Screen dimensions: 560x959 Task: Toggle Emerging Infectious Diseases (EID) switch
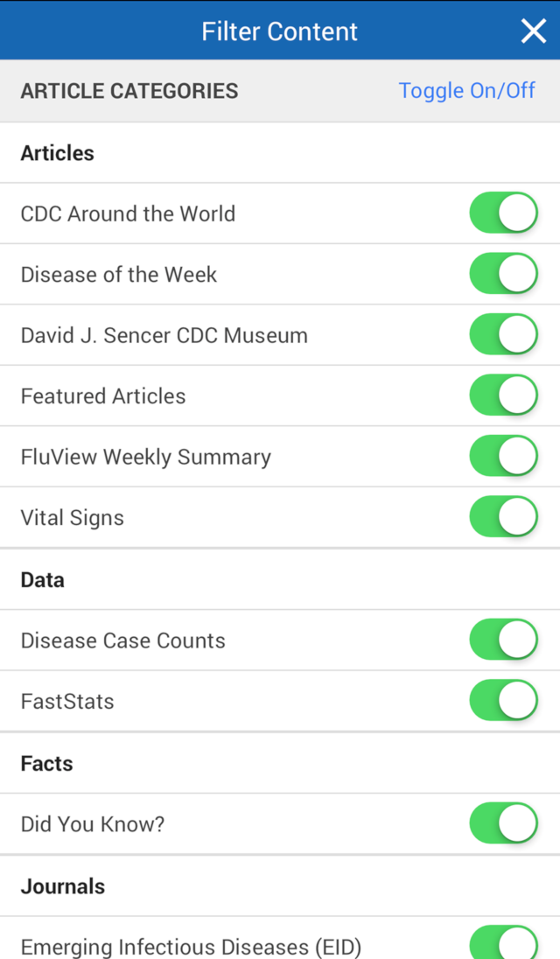503,945
